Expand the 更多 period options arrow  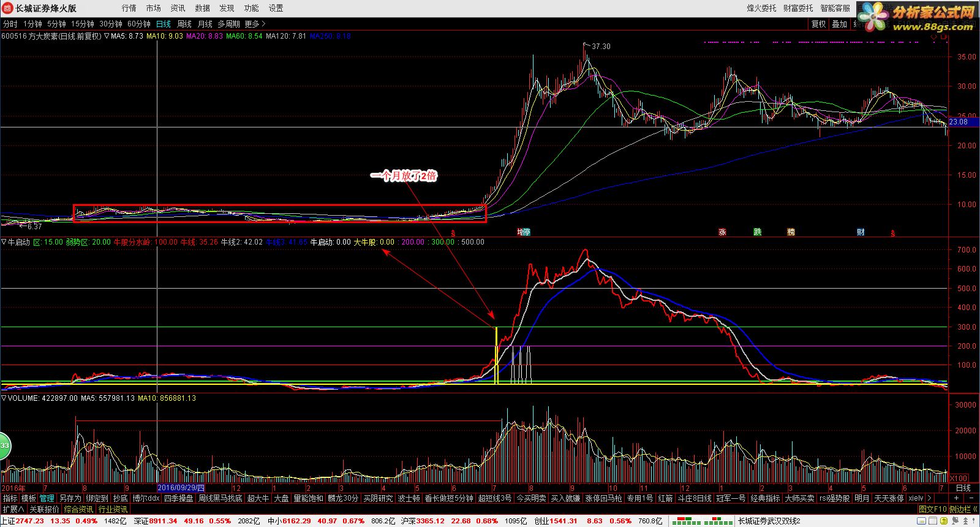[x=263, y=24]
